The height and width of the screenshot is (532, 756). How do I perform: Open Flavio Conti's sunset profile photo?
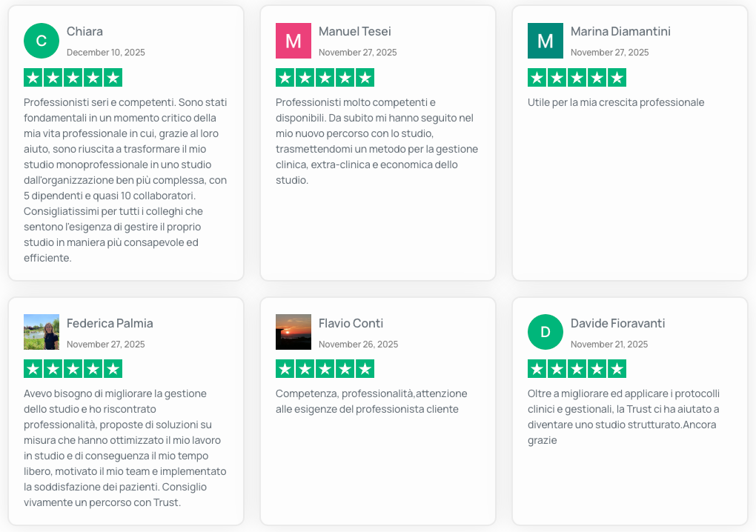tap(294, 332)
